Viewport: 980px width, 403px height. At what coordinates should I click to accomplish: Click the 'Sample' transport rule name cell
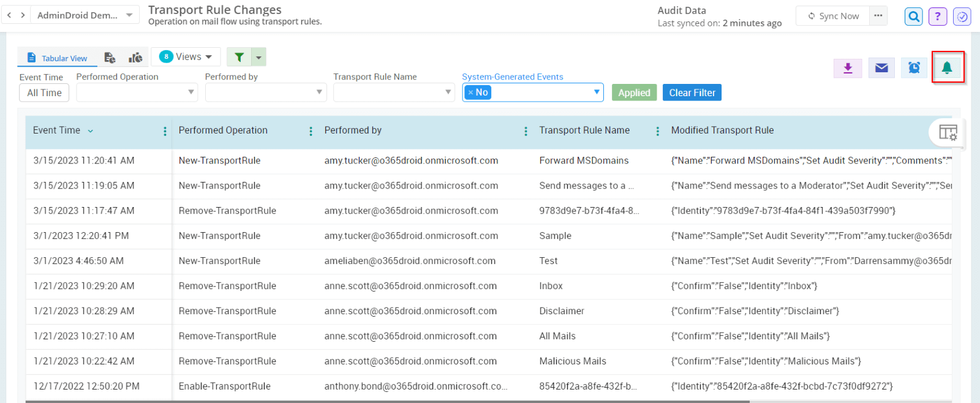555,236
